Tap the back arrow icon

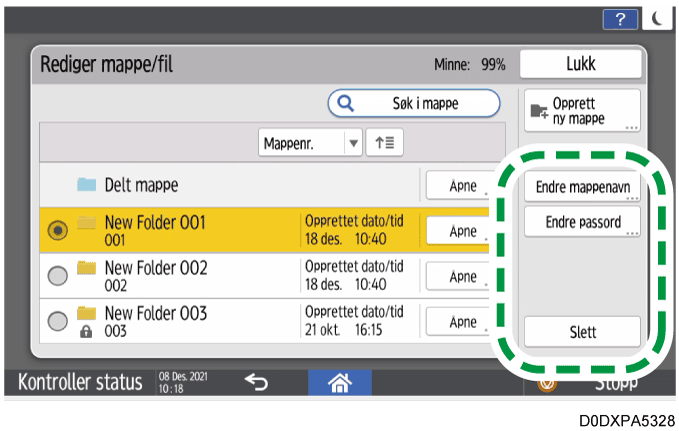(257, 382)
